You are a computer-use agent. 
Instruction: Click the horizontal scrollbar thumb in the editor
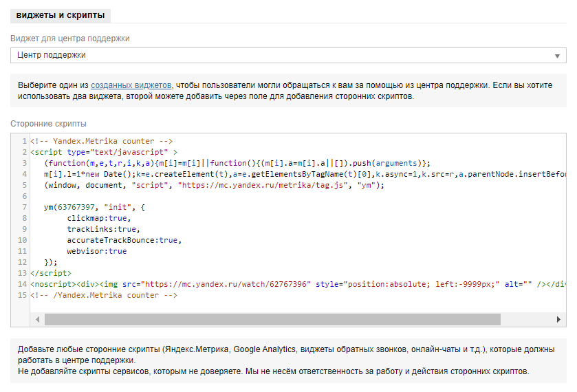(272, 320)
